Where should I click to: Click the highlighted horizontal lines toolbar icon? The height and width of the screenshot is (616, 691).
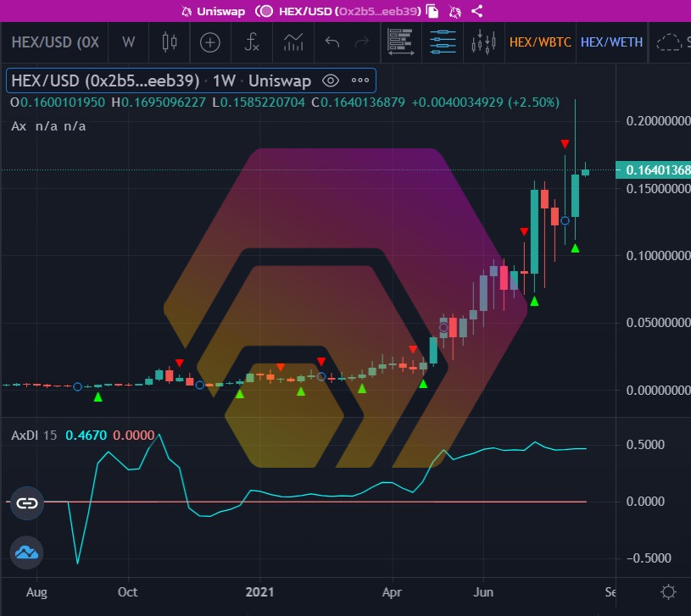tap(443, 42)
